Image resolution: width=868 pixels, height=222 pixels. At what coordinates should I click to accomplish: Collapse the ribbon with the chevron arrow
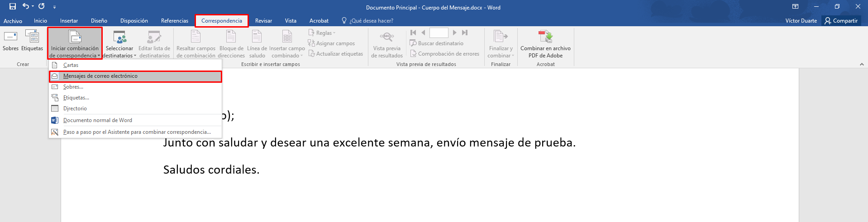[x=862, y=65]
